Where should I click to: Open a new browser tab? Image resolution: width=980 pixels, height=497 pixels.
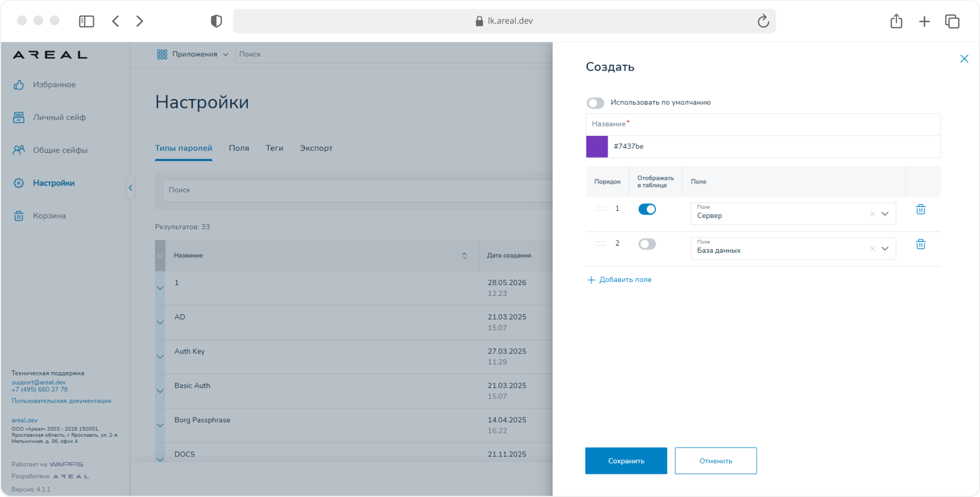coord(924,21)
